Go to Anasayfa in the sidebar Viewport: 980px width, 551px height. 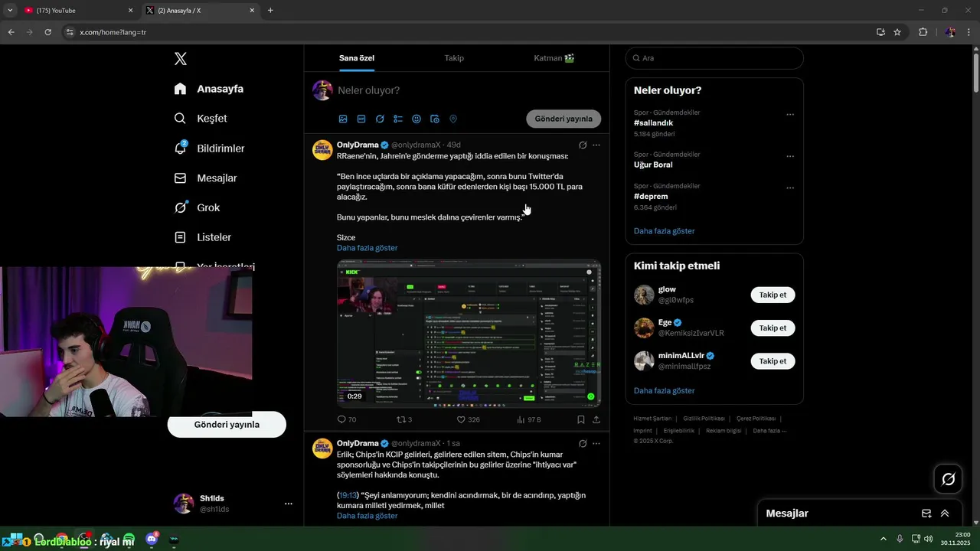point(209,89)
